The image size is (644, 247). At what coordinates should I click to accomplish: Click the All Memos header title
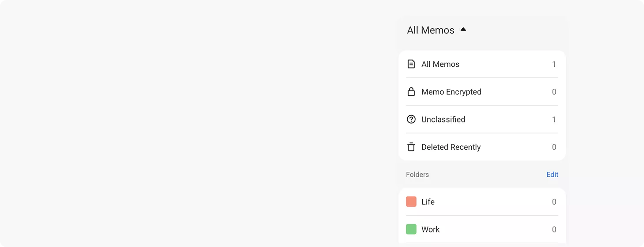(x=430, y=30)
